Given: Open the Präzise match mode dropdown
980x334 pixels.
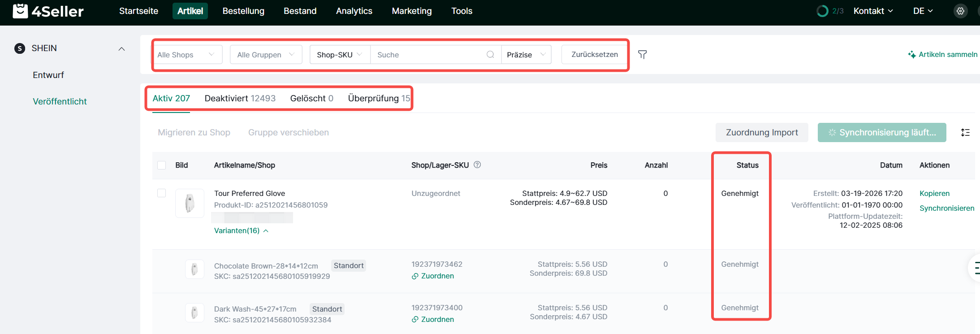Looking at the screenshot, I should click(x=526, y=55).
